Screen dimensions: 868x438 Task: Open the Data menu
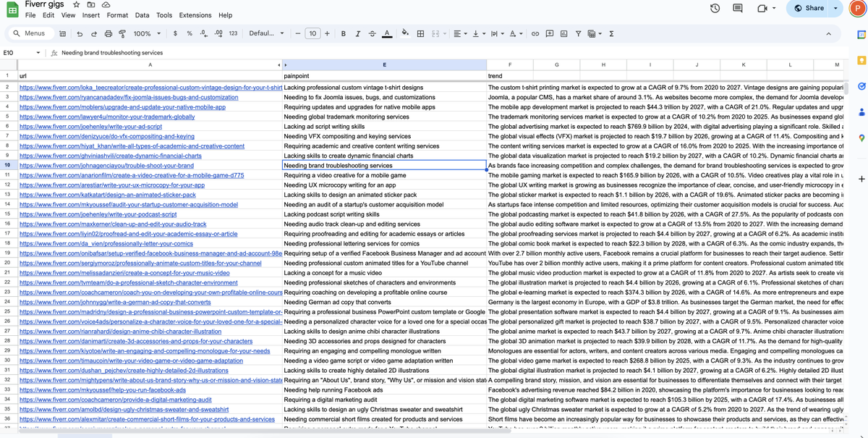tap(142, 15)
